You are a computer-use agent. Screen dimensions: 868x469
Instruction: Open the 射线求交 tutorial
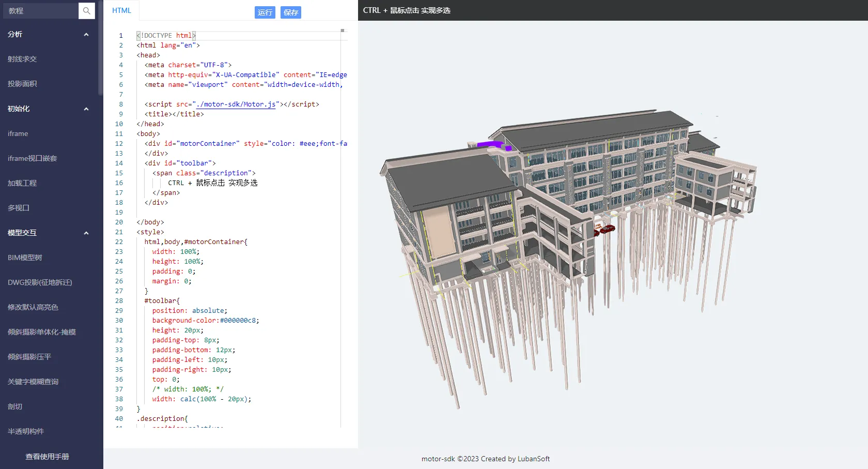tap(22, 59)
